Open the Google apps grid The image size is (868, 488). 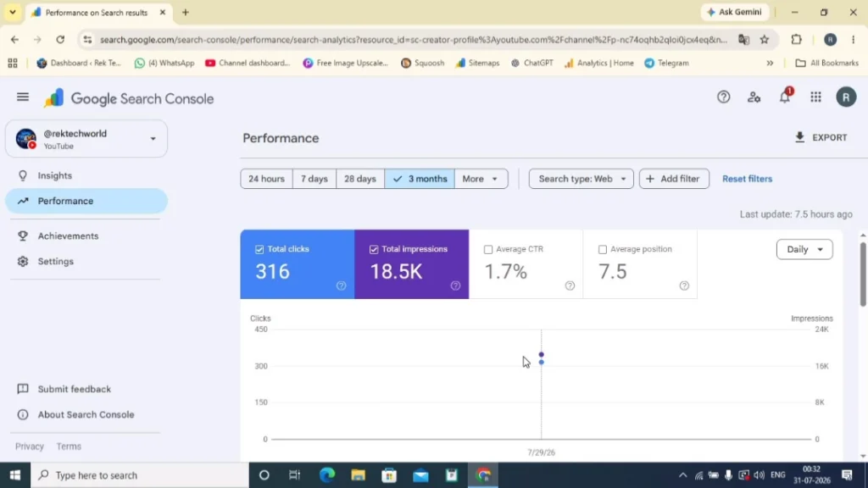coord(816,97)
